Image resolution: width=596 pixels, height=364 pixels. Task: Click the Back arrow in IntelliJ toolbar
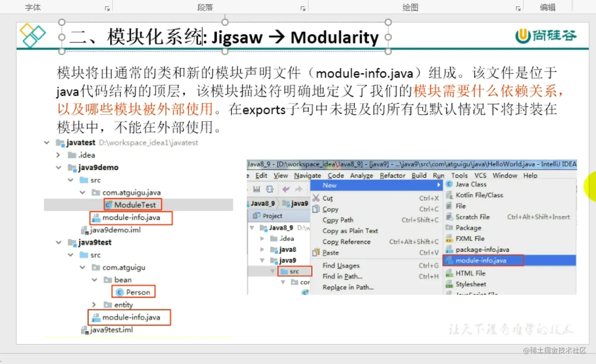pyautogui.click(x=286, y=189)
